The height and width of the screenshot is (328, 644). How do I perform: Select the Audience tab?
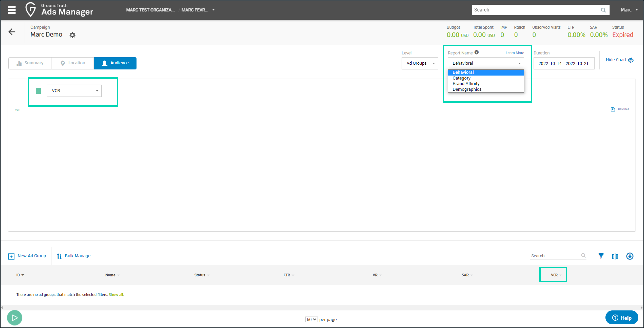tap(115, 63)
